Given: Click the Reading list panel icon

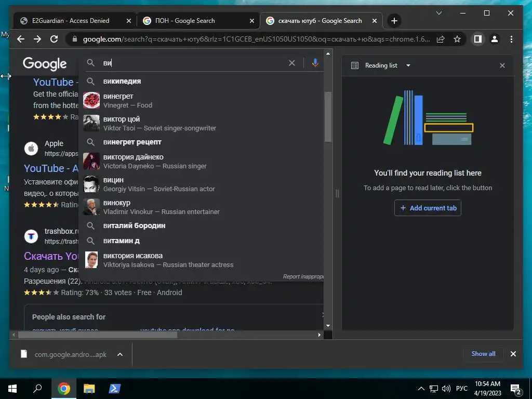Looking at the screenshot, I should (x=354, y=65).
